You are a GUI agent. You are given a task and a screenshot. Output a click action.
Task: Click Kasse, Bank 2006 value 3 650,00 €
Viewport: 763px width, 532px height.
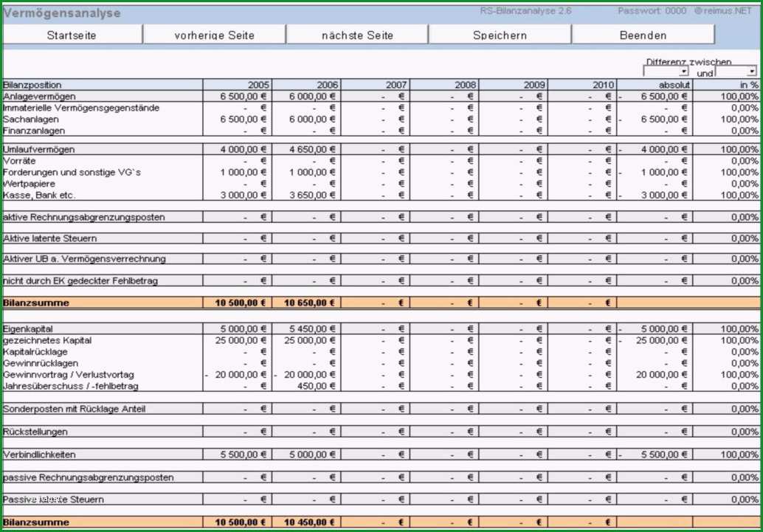(x=312, y=196)
